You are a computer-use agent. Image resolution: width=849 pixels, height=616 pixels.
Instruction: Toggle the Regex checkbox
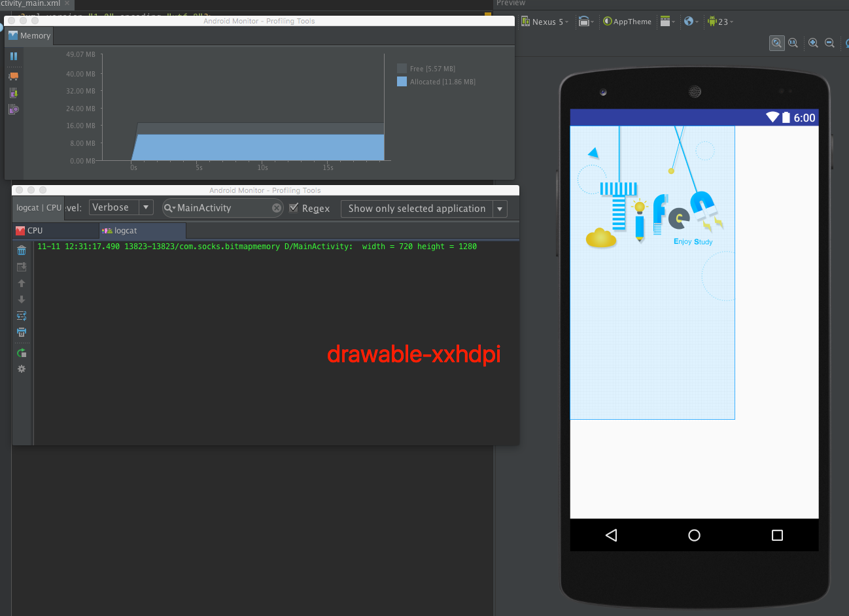294,208
